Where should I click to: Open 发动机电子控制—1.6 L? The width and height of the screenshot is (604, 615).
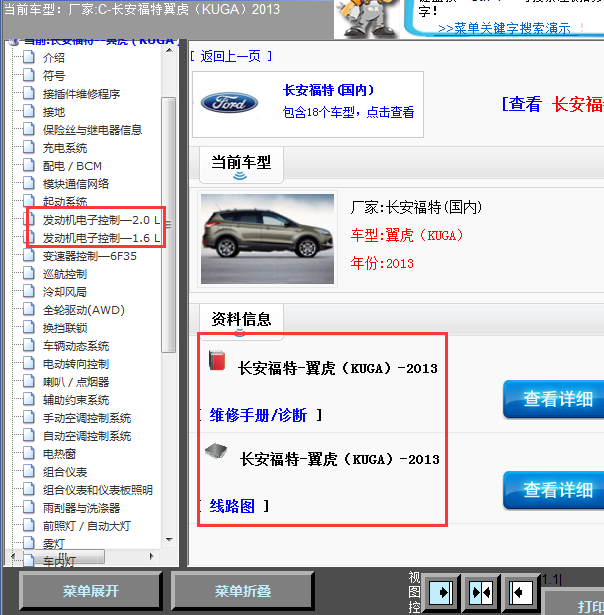point(101,238)
